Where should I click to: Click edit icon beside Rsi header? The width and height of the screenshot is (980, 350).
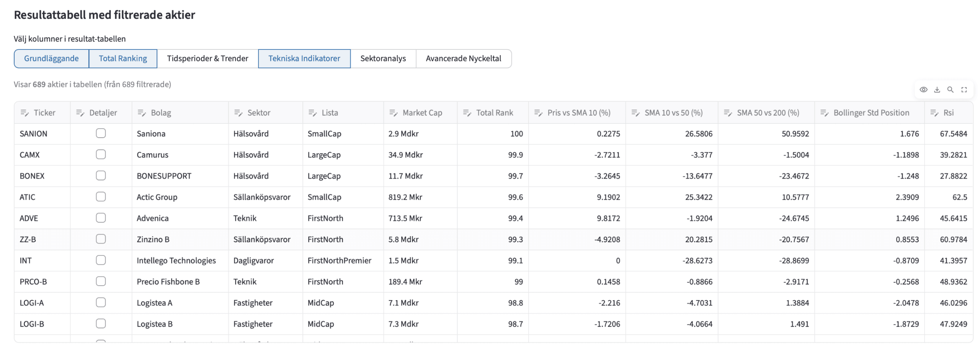(x=934, y=113)
